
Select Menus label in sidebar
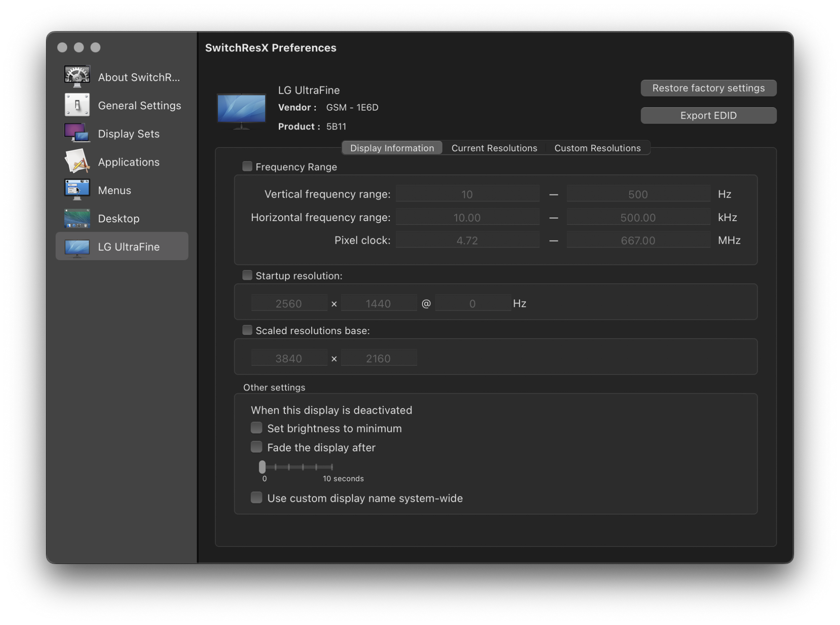tap(114, 190)
